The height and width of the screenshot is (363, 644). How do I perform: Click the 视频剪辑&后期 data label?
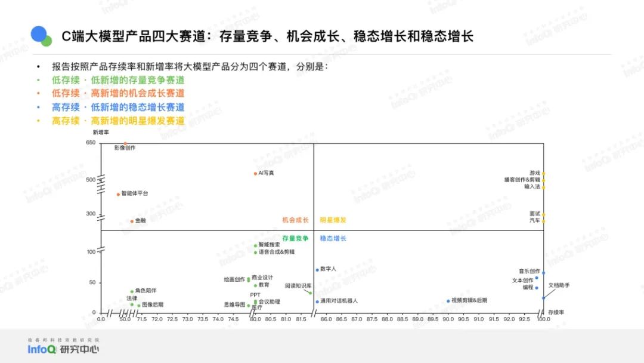(x=469, y=300)
